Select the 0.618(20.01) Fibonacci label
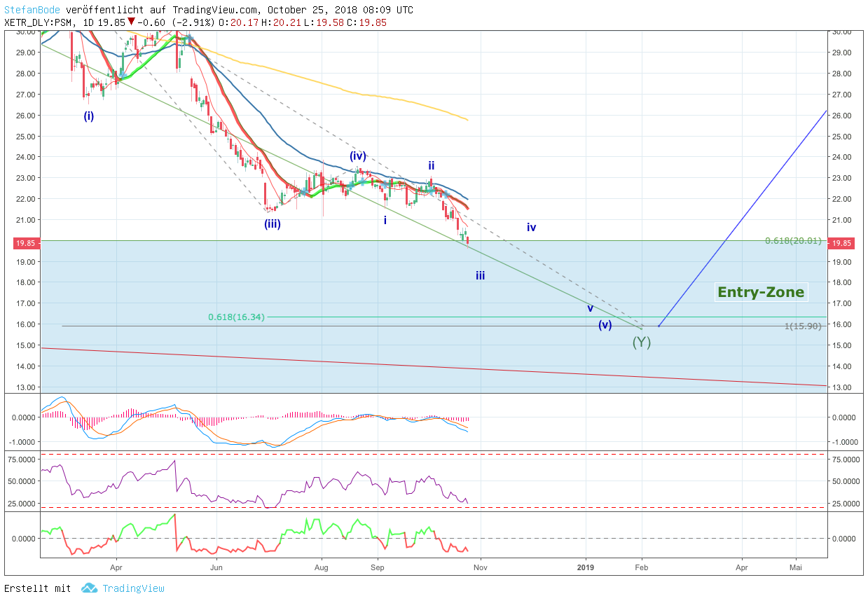The width and height of the screenshot is (868, 601). [793, 241]
